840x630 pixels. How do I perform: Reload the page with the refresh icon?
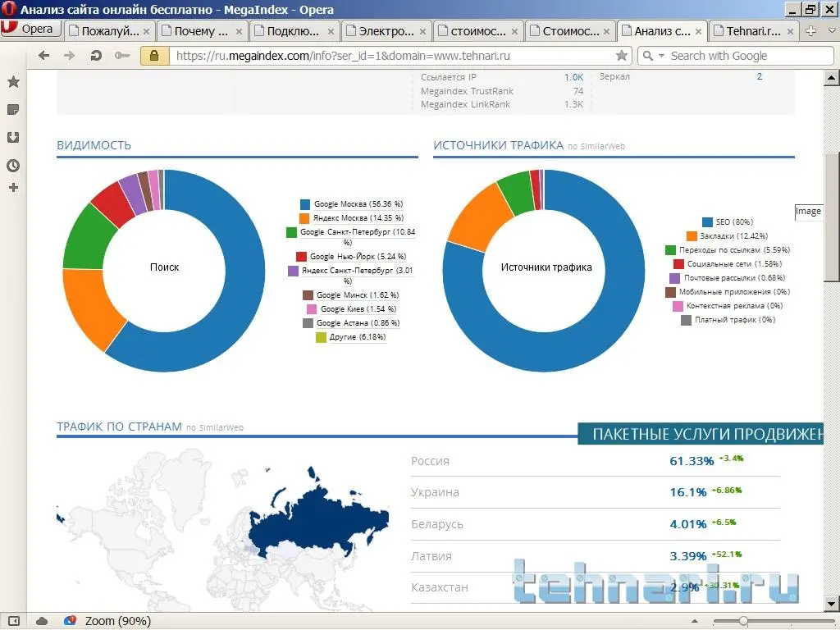point(96,56)
